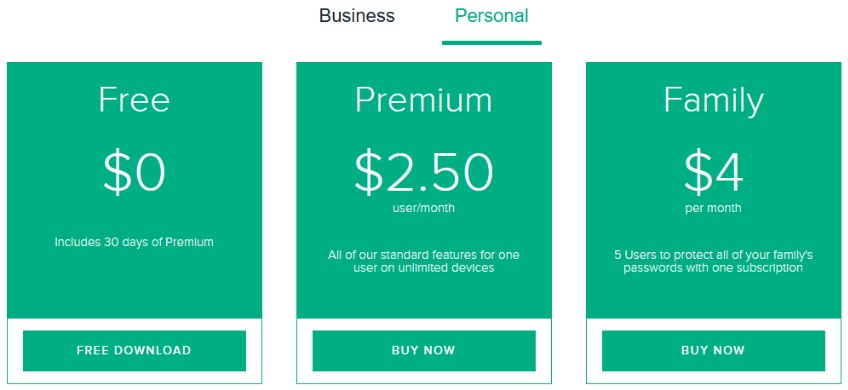848x390 pixels.
Task: Click the $0 price text
Action: (134, 173)
